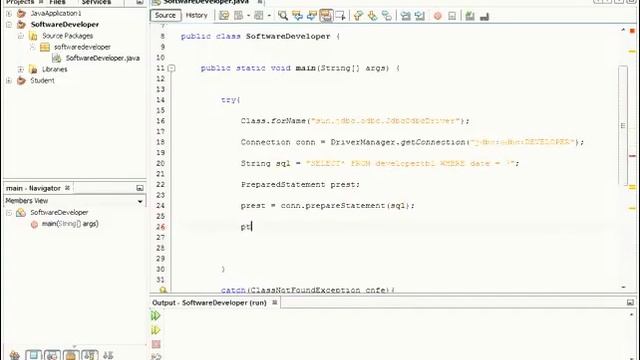Click the red error stripe marker at top
The image size is (640, 360).
(632, 31)
